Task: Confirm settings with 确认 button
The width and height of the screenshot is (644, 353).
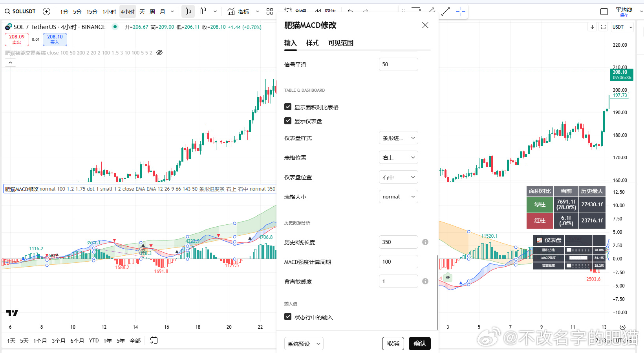Action: pyautogui.click(x=420, y=344)
